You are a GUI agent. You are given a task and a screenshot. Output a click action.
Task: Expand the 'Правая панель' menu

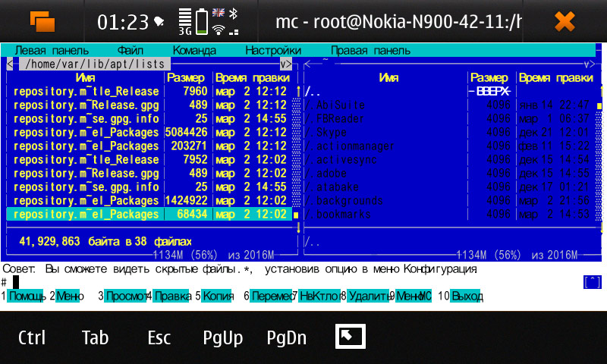(370, 51)
